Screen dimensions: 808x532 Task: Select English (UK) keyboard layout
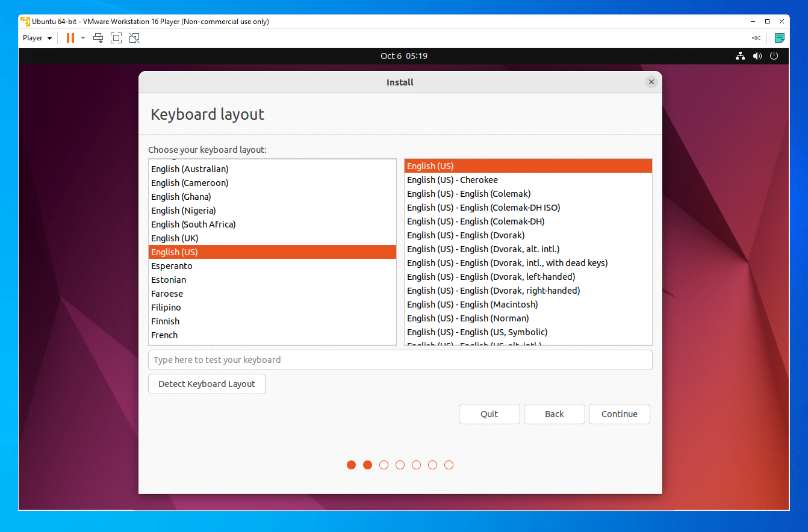(x=175, y=238)
